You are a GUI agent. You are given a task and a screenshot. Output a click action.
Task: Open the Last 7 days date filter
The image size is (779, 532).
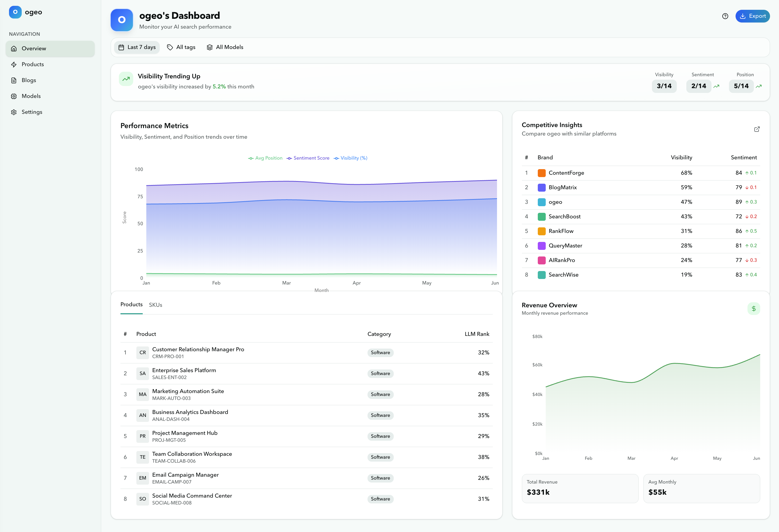137,47
